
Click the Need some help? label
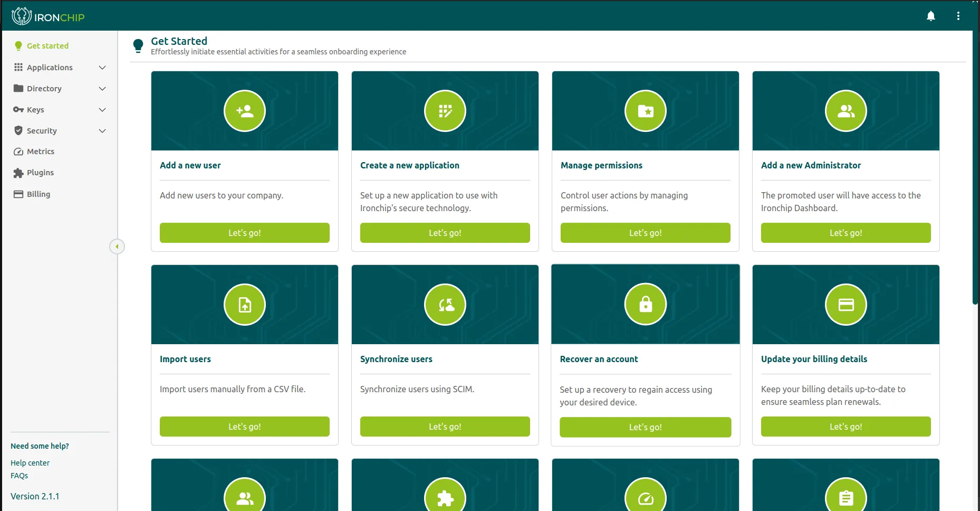point(40,446)
